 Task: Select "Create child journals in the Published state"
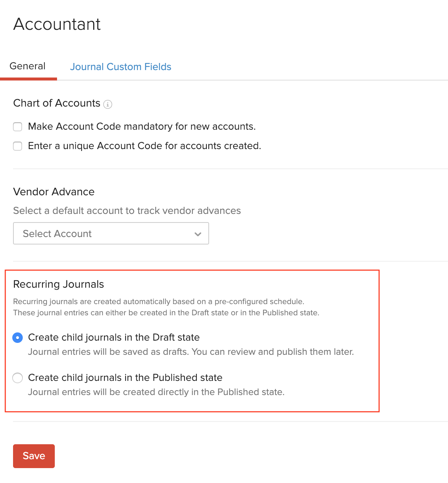click(x=18, y=378)
